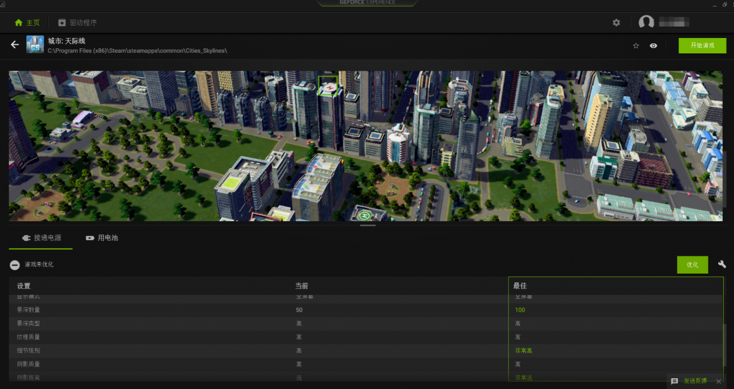Click the 游戏未优化 status text

click(x=39, y=264)
